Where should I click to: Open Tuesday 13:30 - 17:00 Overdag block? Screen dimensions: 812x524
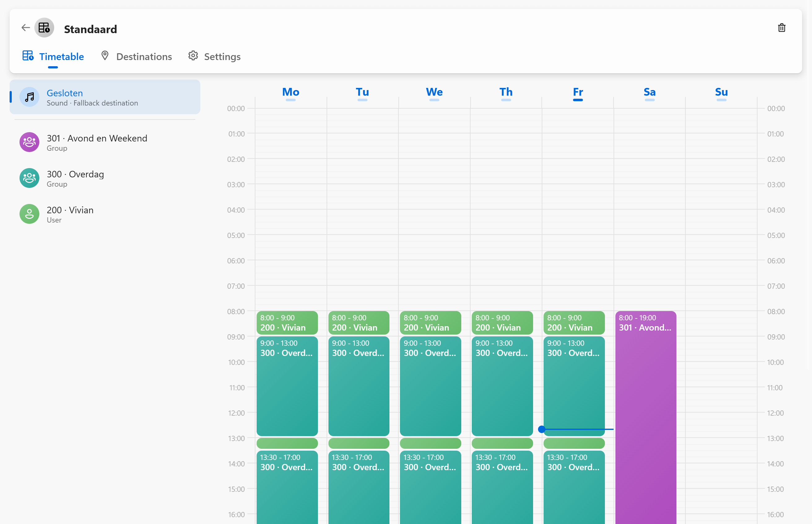[359, 487]
